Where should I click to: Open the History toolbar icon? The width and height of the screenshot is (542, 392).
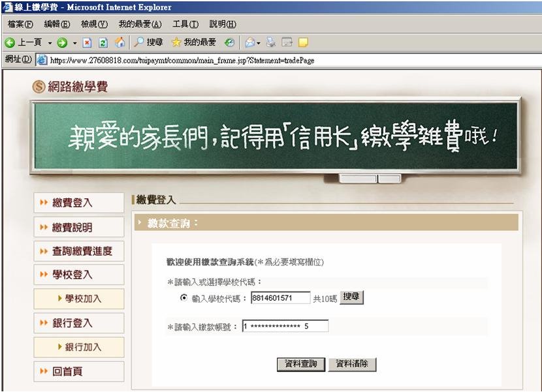(x=229, y=42)
